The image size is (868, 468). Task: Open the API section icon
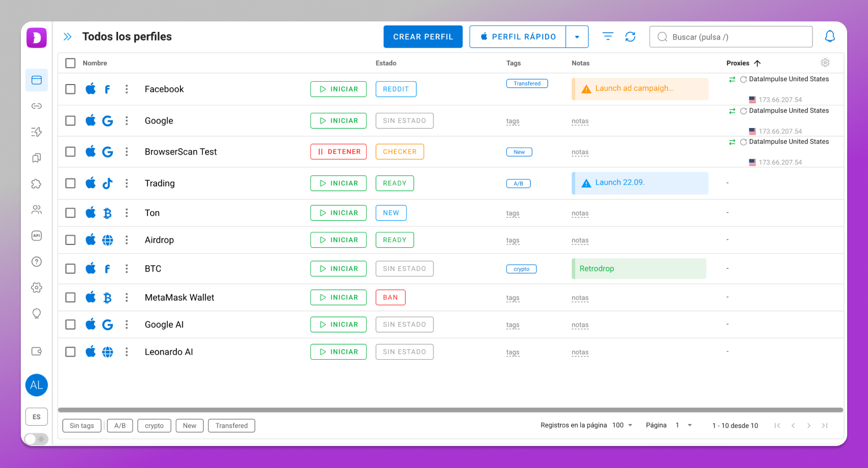tap(36, 236)
